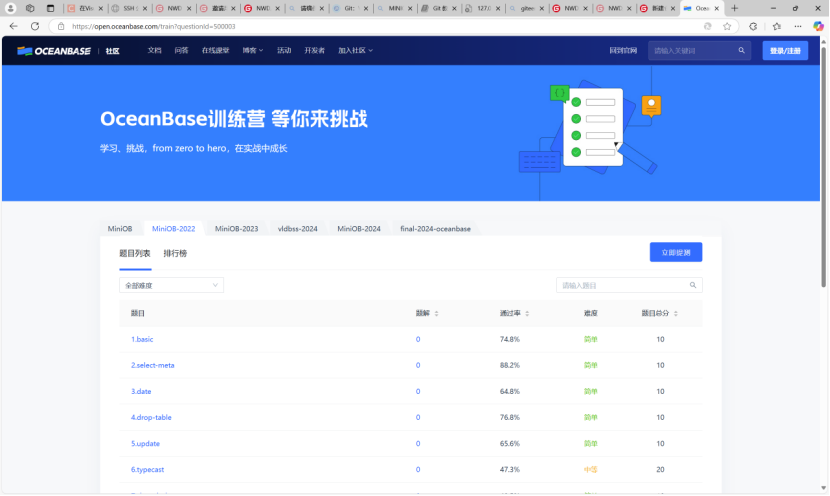
Task: Close the 127.0 browser tab
Action: coord(498,8)
